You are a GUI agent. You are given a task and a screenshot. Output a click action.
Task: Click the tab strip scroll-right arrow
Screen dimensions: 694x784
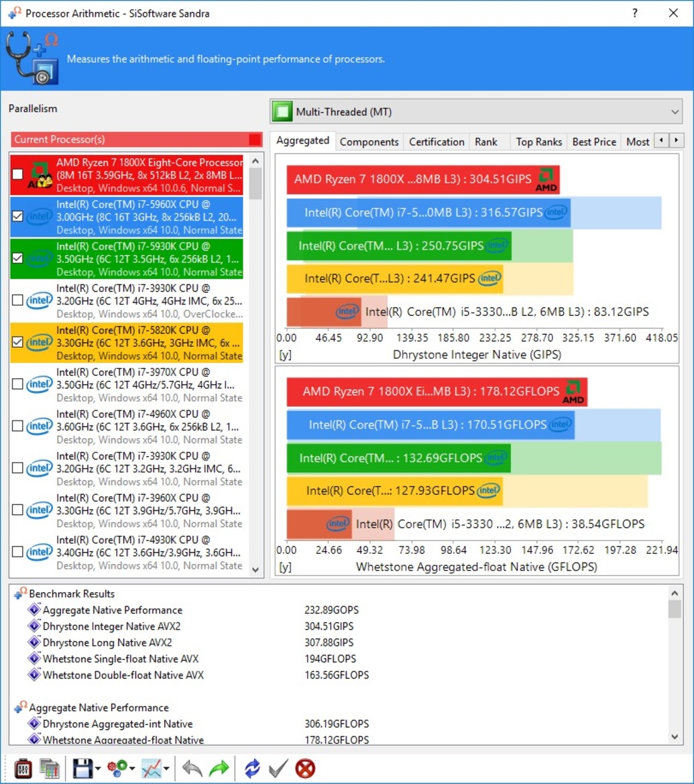[x=677, y=140]
